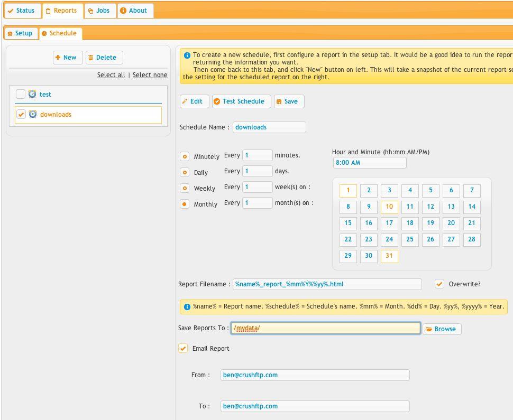Click the Select all link
Screen dimensions: 513x420
[111, 75]
